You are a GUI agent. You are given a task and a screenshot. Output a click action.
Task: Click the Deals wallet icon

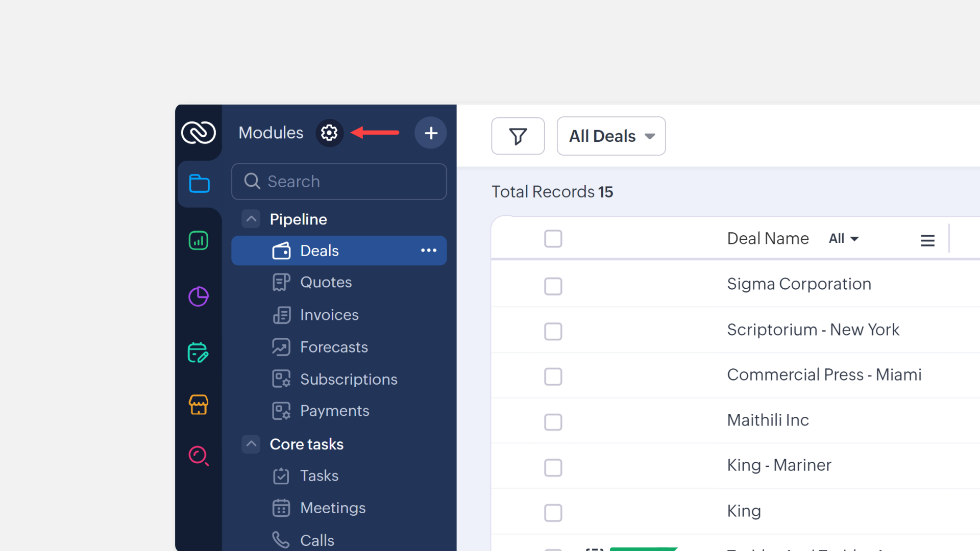(x=281, y=251)
